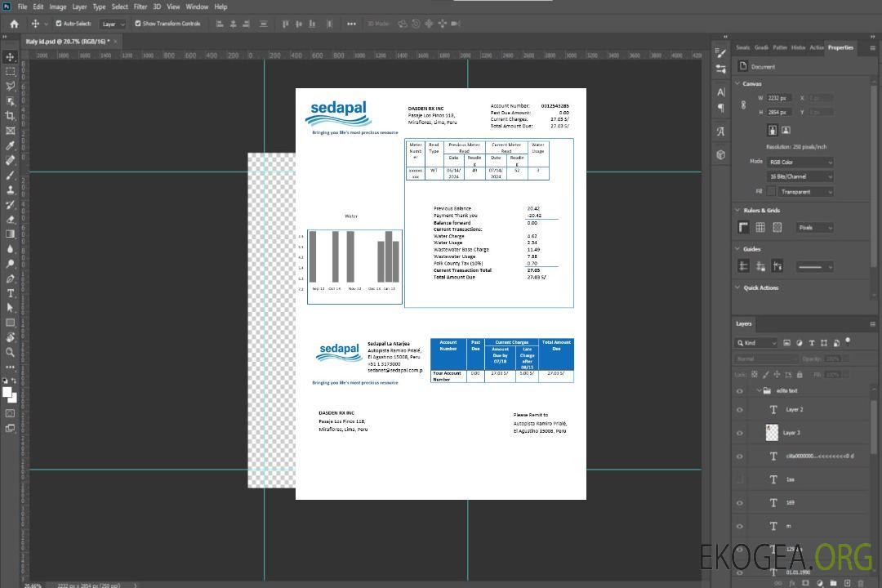Screen dimensions: 882x588
Task: Select the Horizontal Type tool
Action: click(x=11, y=293)
